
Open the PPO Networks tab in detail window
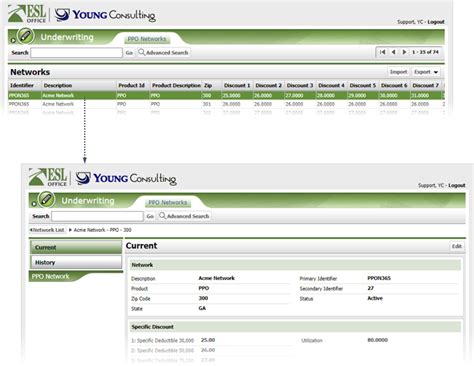(x=167, y=203)
